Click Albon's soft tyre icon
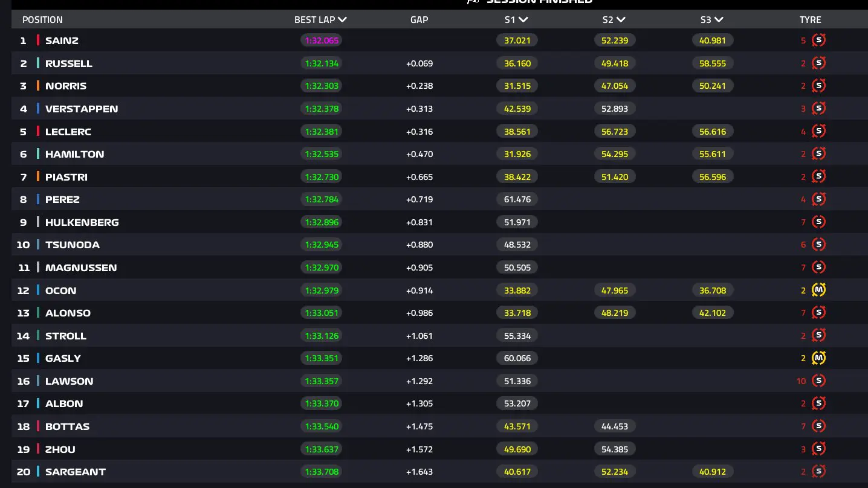The height and width of the screenshot is (488, 868). [x=818, y=403]
